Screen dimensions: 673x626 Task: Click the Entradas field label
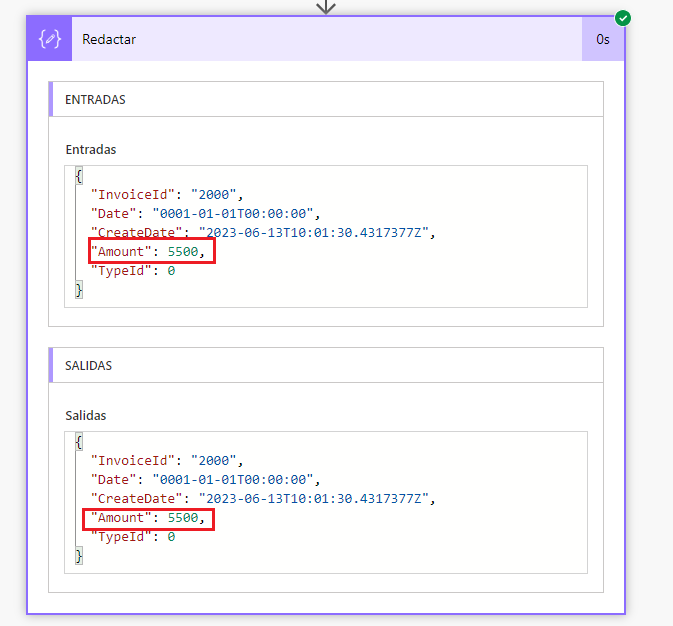(x=91, y=149)
